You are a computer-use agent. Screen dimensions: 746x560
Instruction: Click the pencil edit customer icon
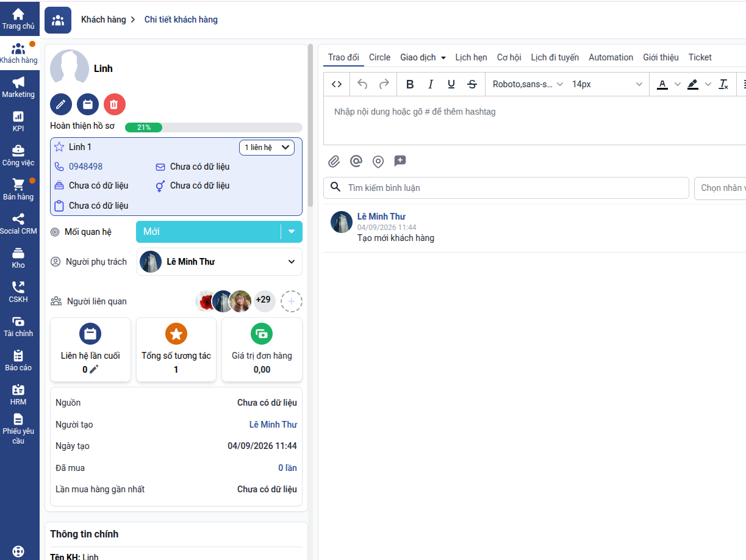point(61,105)
